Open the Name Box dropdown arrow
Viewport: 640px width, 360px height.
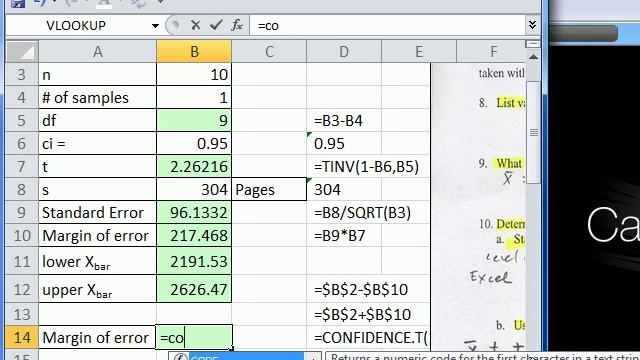click(155, 26)
